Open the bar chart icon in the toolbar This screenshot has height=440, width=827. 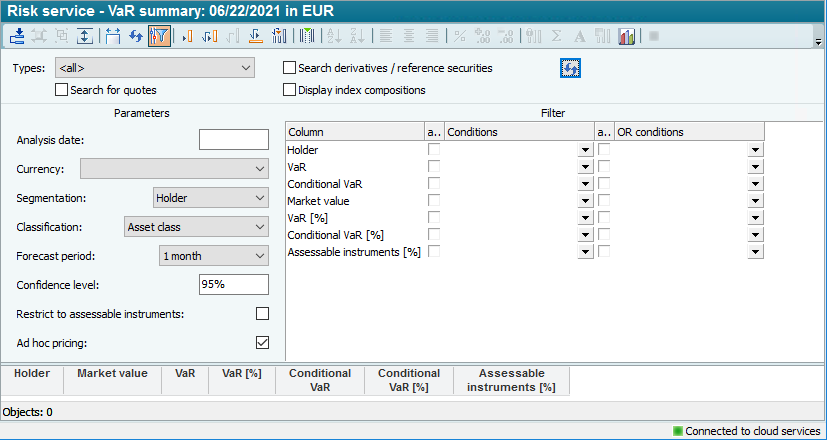tap(627, 36)
